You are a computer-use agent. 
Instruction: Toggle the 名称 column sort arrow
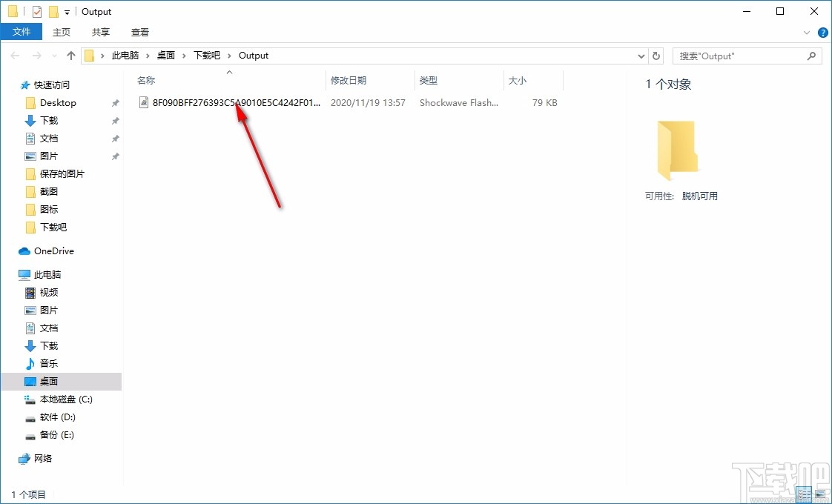pos(229,73)
